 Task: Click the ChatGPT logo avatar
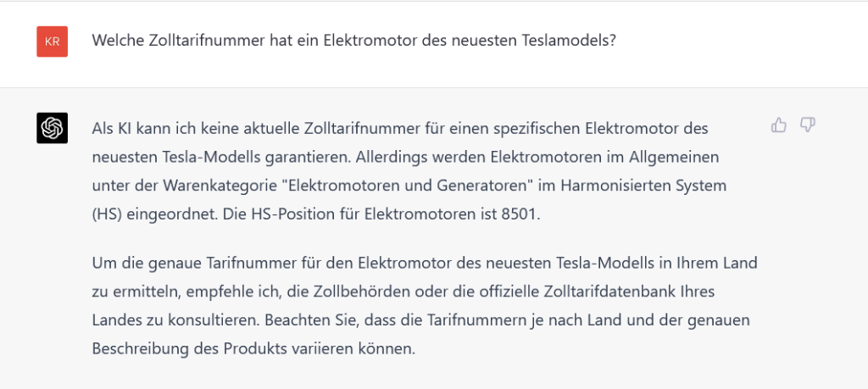click(x=52, y=128)
